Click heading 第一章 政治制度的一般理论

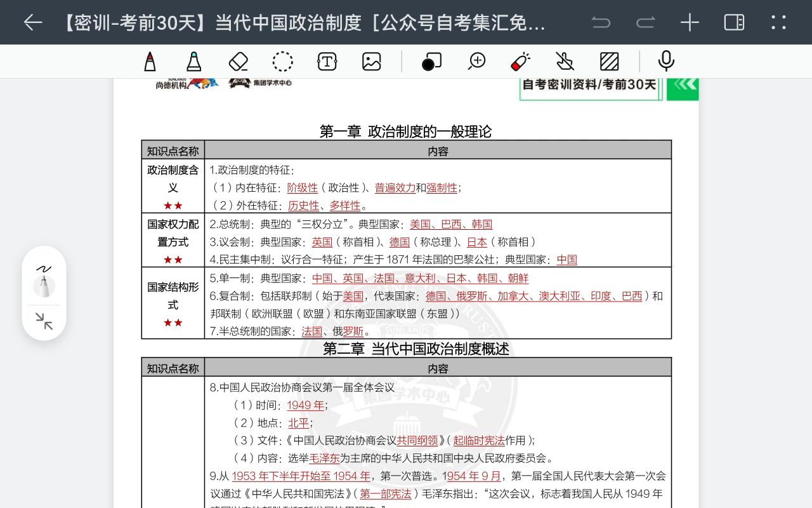405,131
